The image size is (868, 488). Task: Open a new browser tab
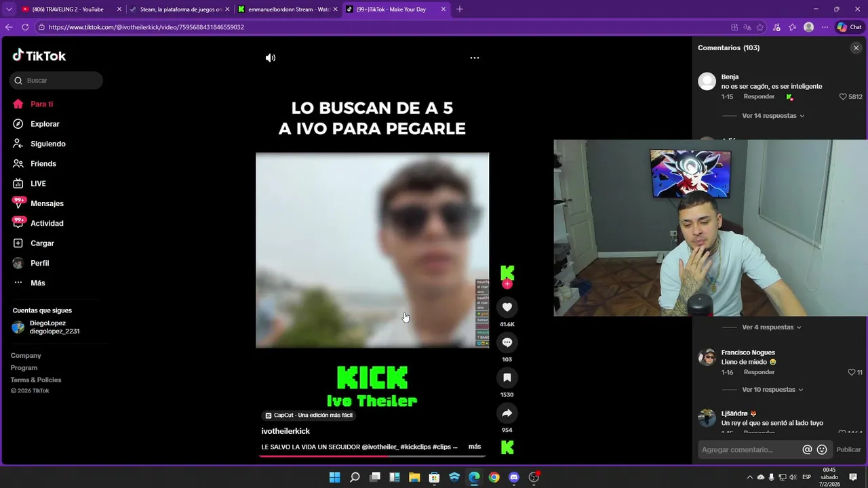coord(460,9)
